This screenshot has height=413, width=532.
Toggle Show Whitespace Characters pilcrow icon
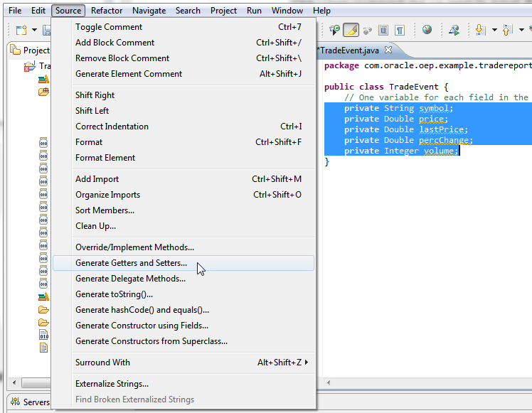400,30
